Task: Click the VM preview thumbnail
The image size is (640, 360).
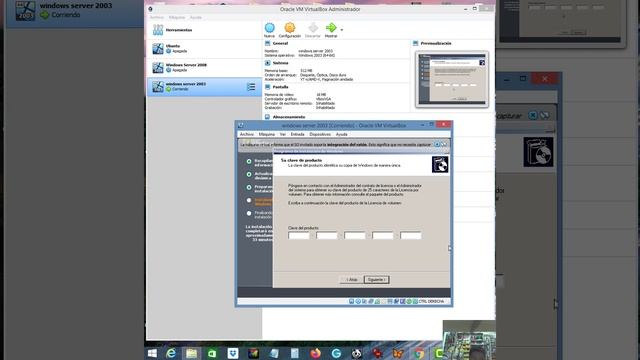Action: point(452,79)
